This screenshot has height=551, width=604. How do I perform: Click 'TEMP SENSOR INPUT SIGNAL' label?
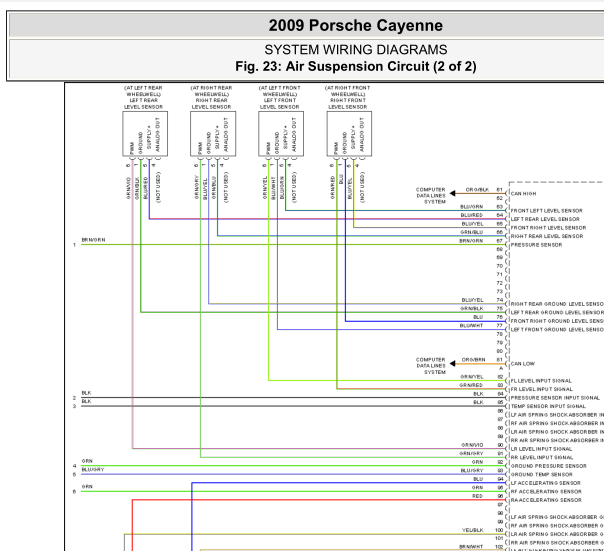pyautogui.click(x=548, y=406)
